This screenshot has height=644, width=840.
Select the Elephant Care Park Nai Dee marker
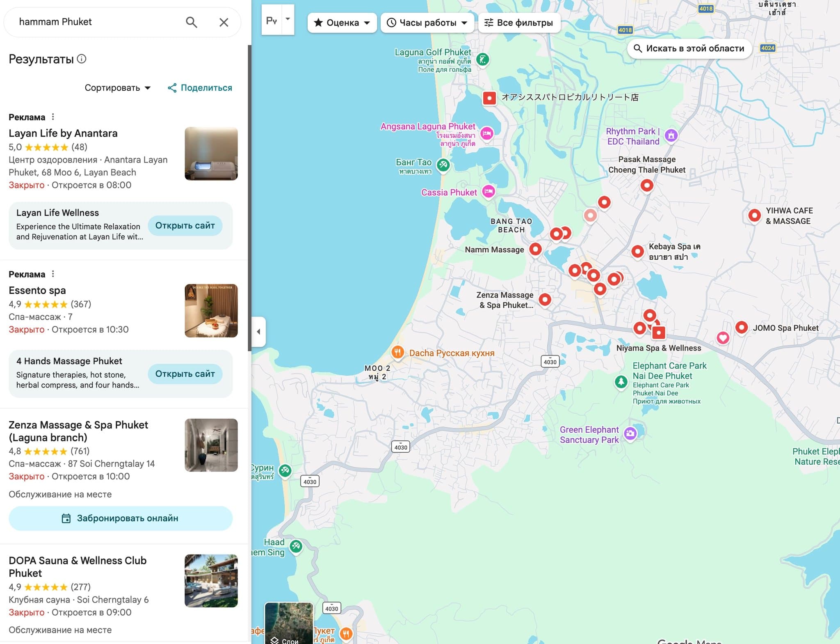621,382
